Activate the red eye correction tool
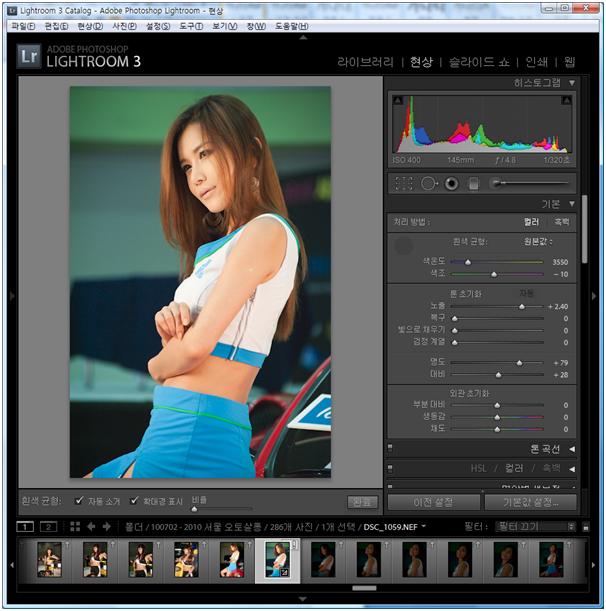Image resolution: width=606 pixels, height=611 pixels. pyautogui.click(x=451, y=183)
